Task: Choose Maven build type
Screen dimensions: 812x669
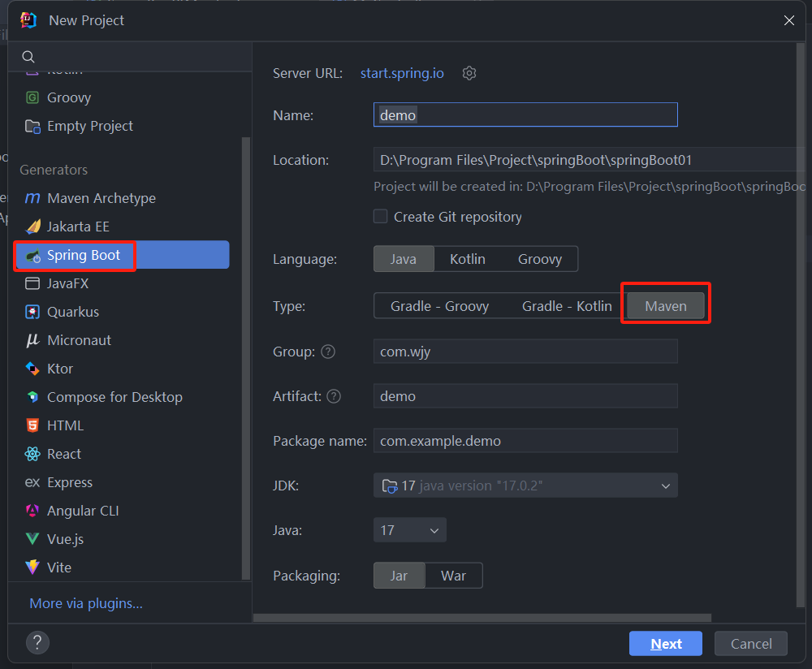Action: pyautogui.click(x=666, y=306)
